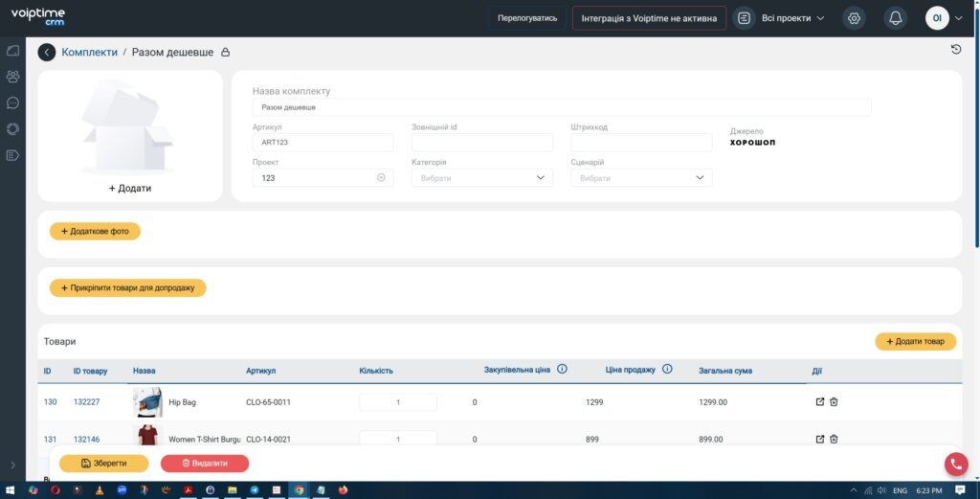Click total amount 1299.00
Screen dimensions: 980x499
click(x=713, y=402)
